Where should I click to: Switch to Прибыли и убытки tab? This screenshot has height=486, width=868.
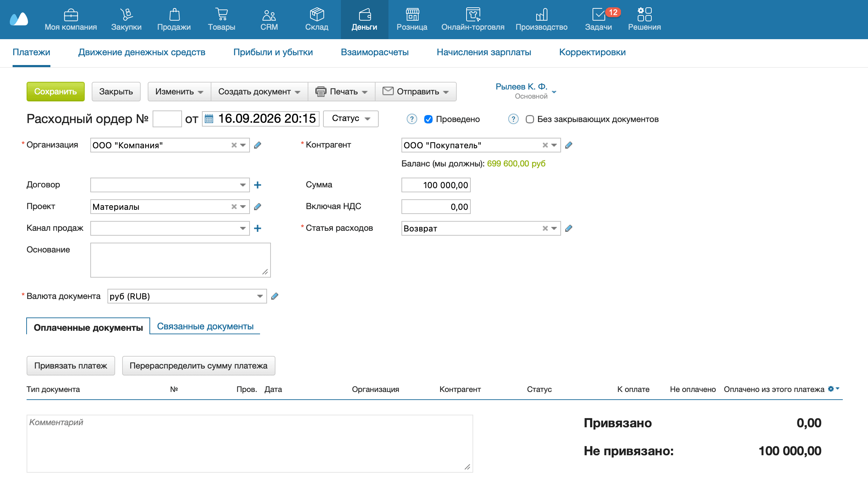pyautogui.click(x=273, y=52)
